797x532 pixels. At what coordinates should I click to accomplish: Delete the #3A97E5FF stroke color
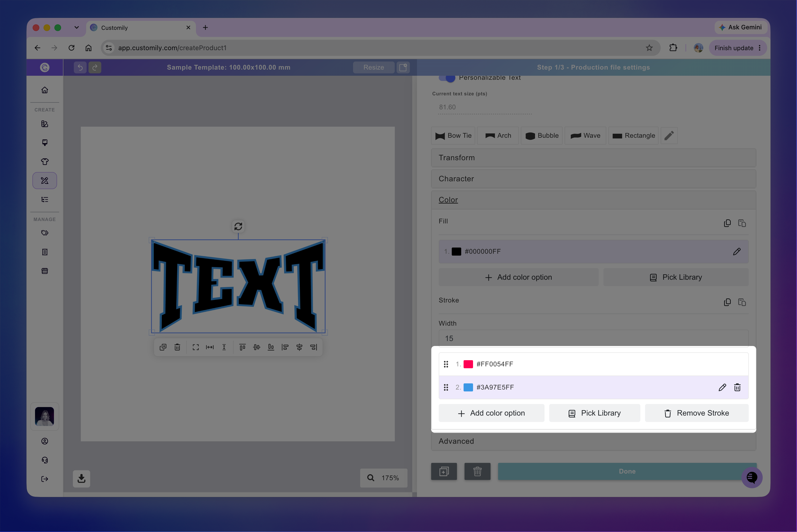click(x=737, y=387)
